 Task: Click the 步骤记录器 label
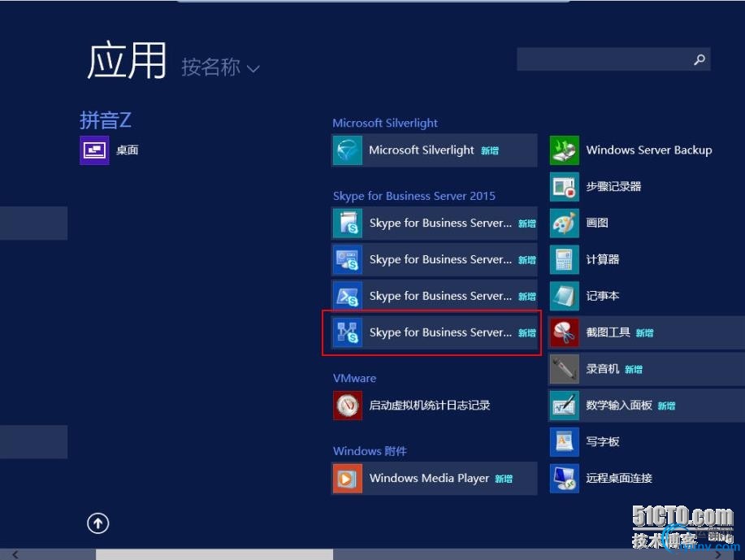(613, 187)
